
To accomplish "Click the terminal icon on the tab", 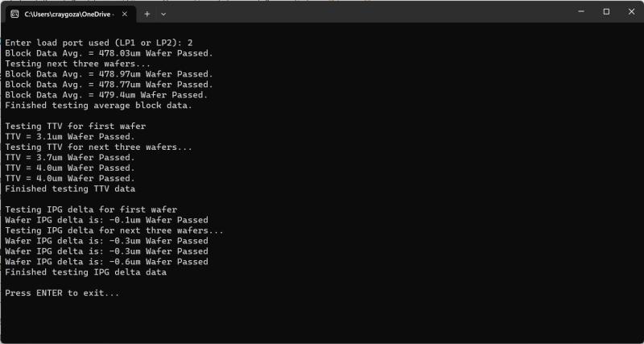I will click(14, 14).
